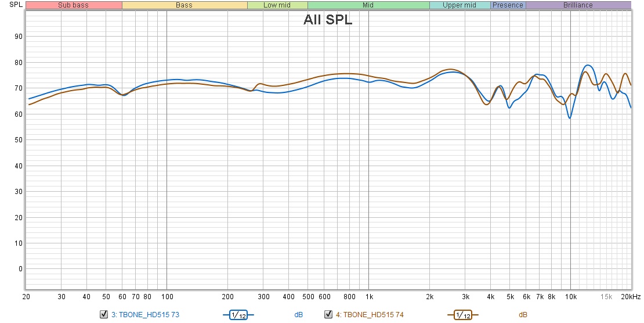Click the 20kHz frequency axis label

click(631, 297)
